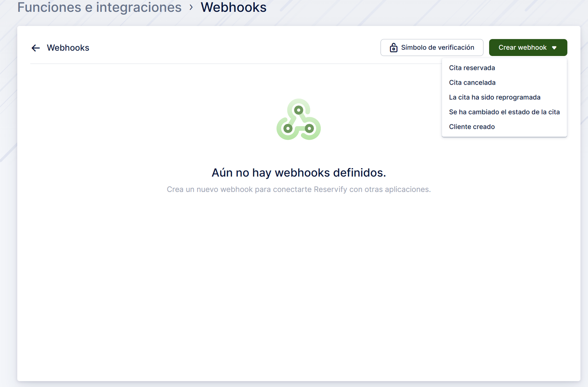Click the 'Aún no hay webhooks definidos' heading
The height and width of the screenshot is (387, 588).
coord(298,173)
